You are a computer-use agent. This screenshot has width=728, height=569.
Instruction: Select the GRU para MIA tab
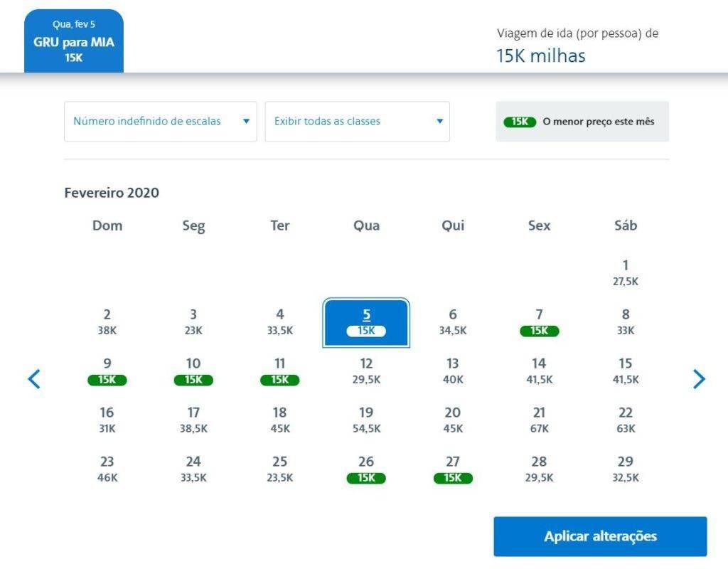click(74, 41)
